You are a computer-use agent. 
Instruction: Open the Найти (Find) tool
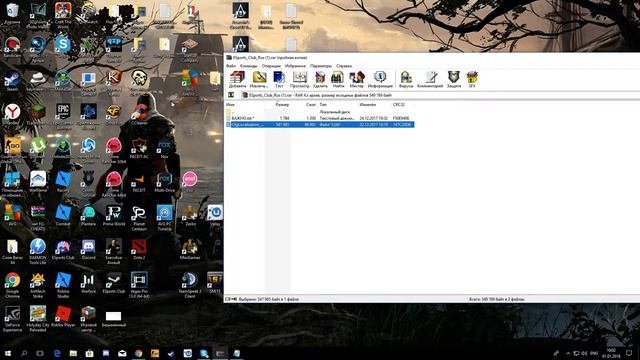338,79
